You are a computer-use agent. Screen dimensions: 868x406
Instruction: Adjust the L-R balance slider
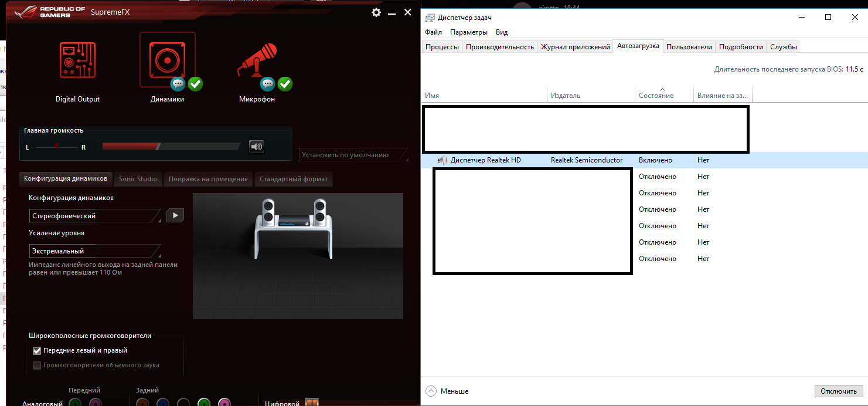pyautogui.click(x=57, y=147)
